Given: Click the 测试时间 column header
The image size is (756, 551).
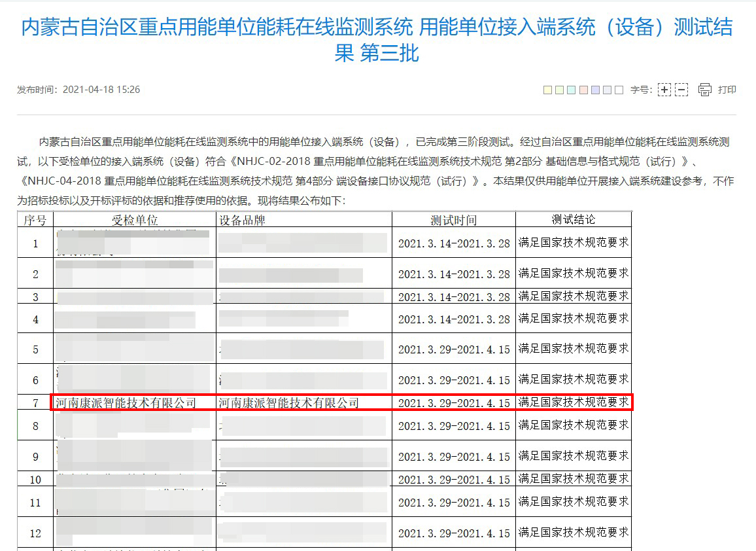Looking at the screenshot, I should 453,220.
